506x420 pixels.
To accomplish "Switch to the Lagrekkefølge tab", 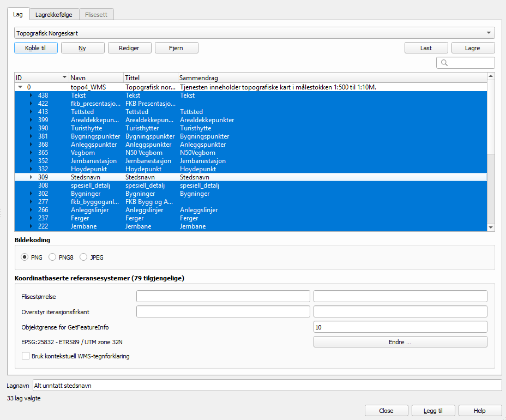I will coord(53,15).
